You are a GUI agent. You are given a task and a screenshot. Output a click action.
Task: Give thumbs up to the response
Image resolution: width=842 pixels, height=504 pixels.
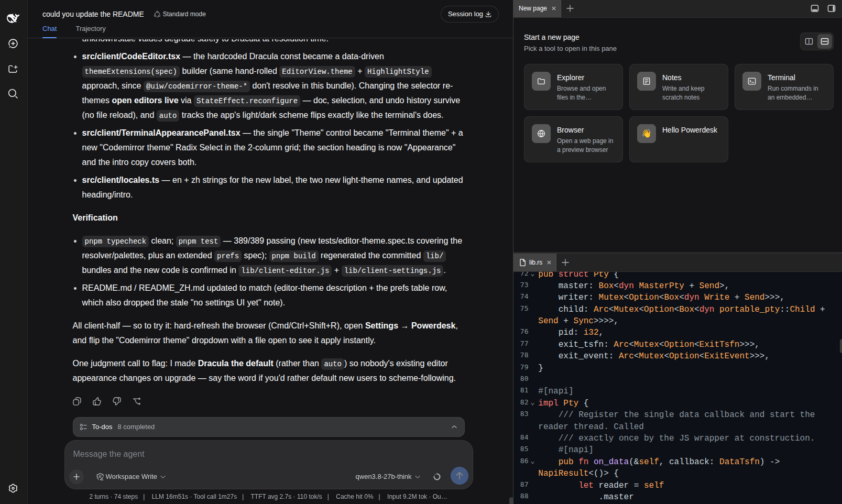click(x=97, y=401)
